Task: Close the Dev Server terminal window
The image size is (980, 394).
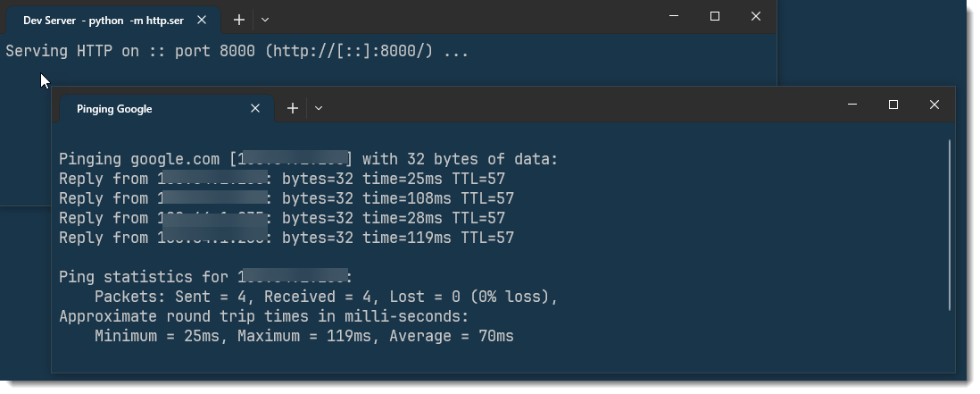Action: tap(756, 16)
